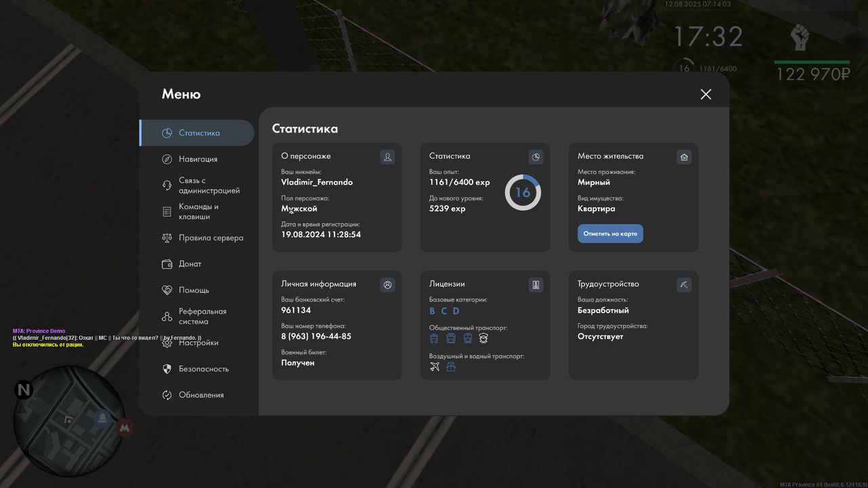
Task: Click the ship license icon
Action: point(451,367)
